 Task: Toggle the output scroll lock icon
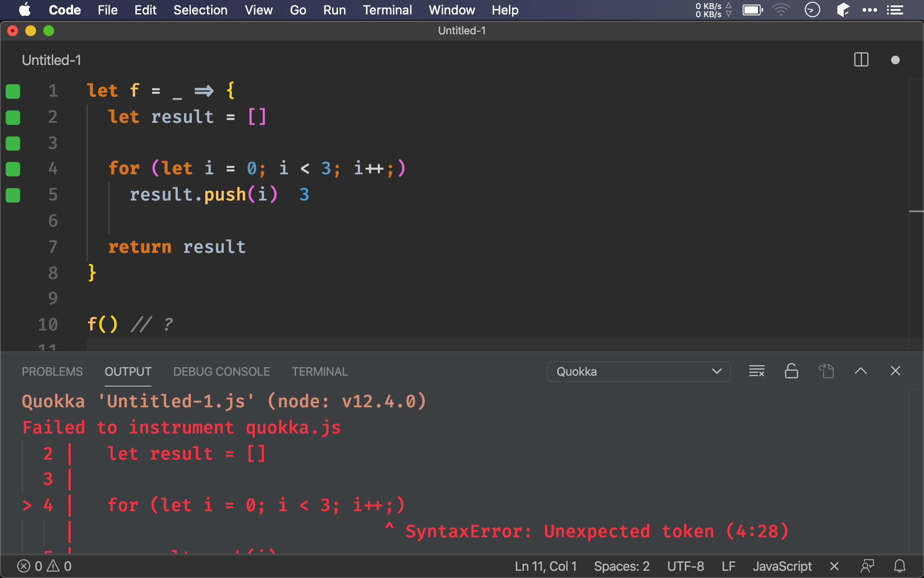[x=791, y=371]
